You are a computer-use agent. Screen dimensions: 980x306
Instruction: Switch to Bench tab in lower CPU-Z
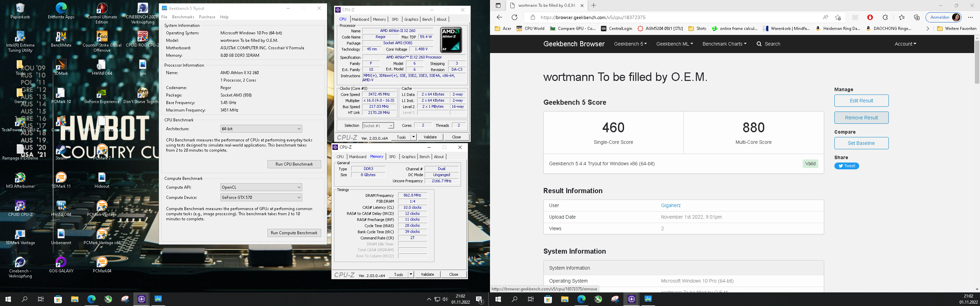[424, 157]
